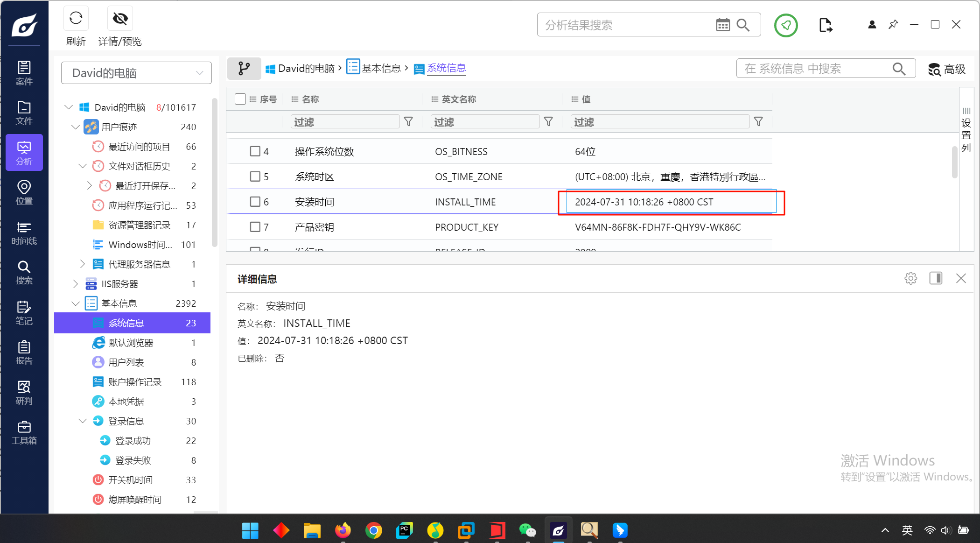Select 开关机时间 in the tree
This screenshot has width=980, height=543.
[x=130, y=480]
